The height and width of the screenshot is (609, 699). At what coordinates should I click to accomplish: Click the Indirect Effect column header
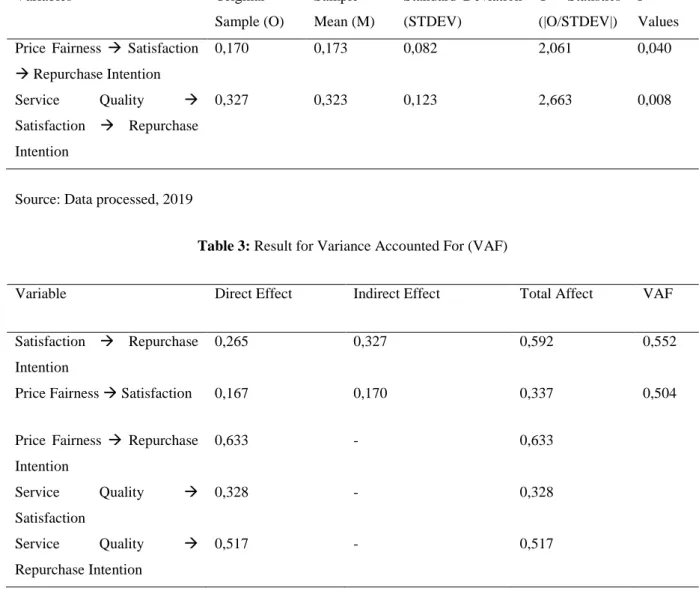click(396, 293)
